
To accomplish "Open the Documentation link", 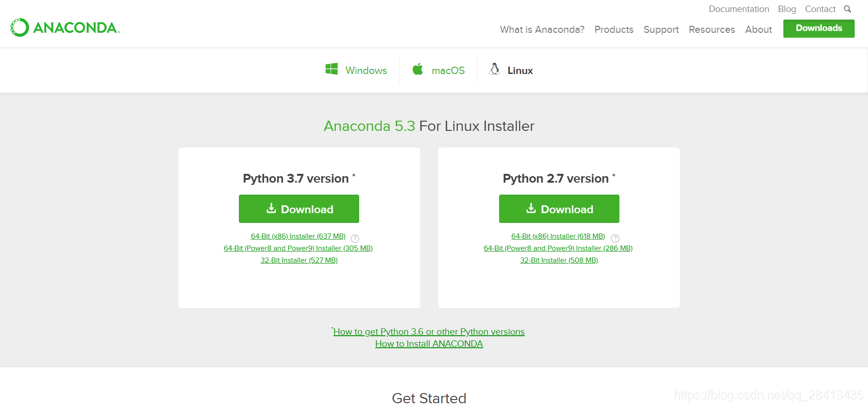I will coord(739,9).
